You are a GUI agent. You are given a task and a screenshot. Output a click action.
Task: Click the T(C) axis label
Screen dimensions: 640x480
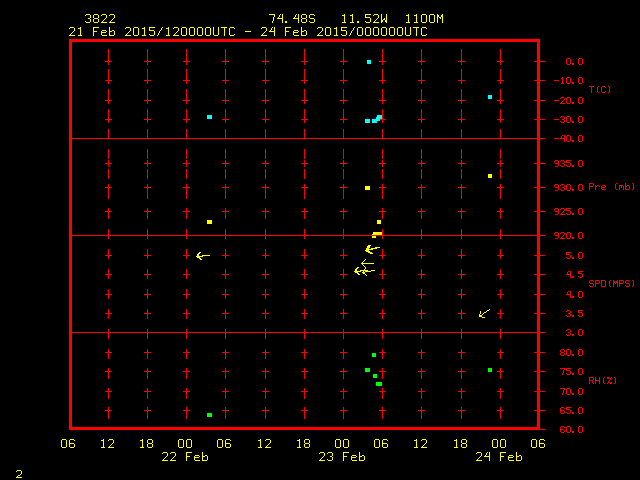point(599,90)
